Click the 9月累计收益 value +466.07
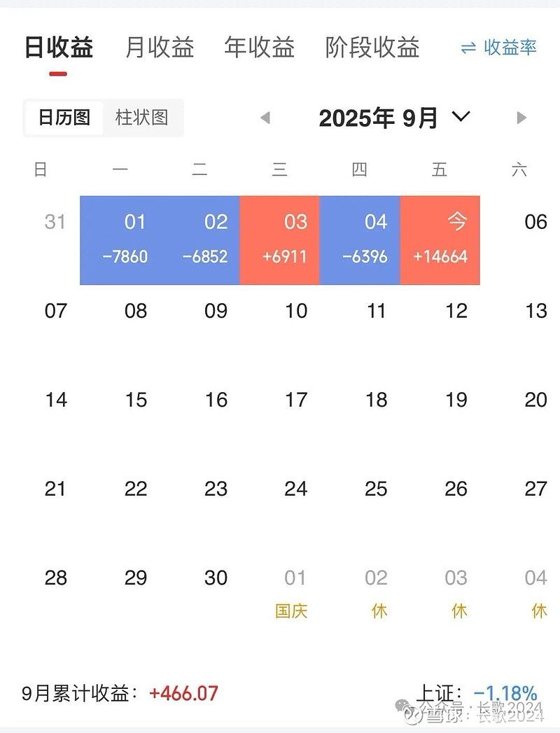This screenshot has width=560, height=733. coord(183,694)
